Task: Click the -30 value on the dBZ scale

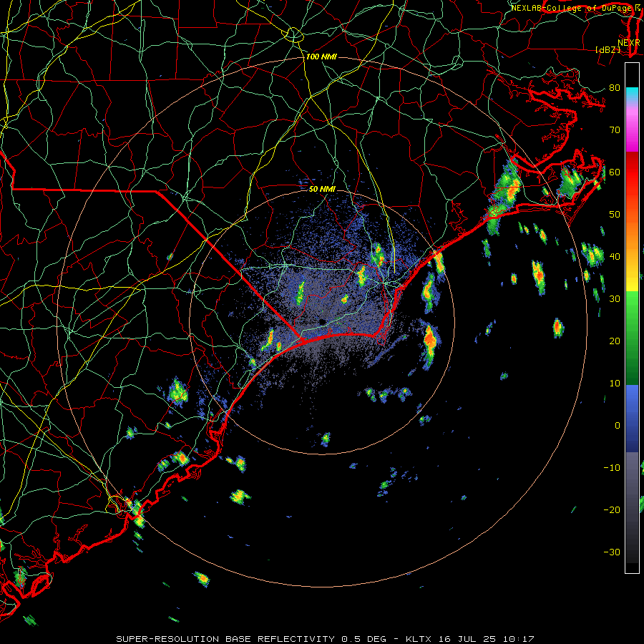Action: point(612,552)
